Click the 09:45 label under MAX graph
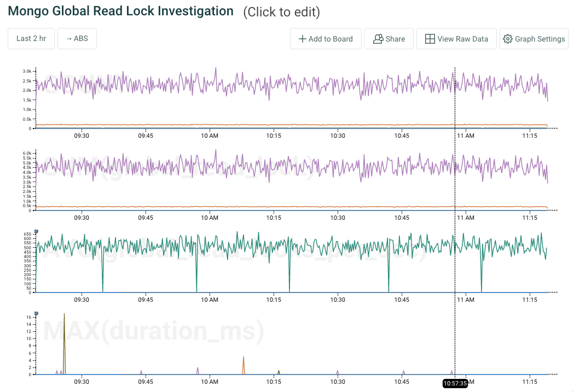This screenshot has width=574, height=392. (x=146, y=382)
